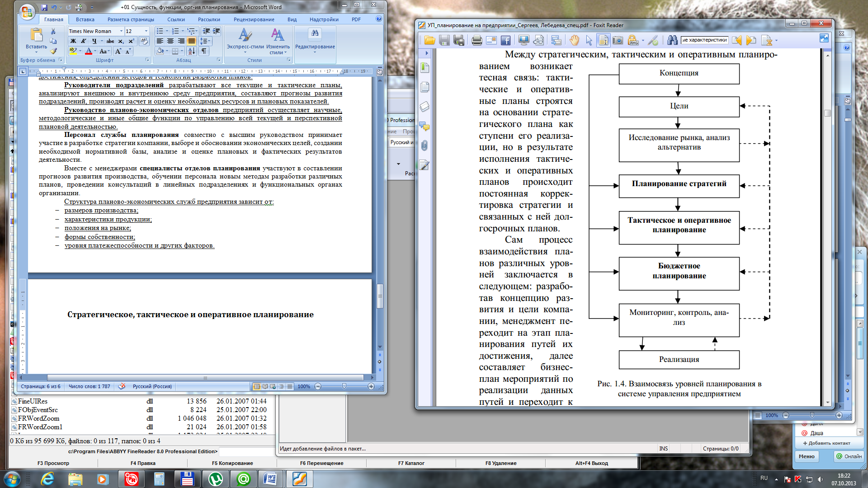Click the Word zoom slider handle
This screenshot has height=488, width=868.
coord(344,386)
